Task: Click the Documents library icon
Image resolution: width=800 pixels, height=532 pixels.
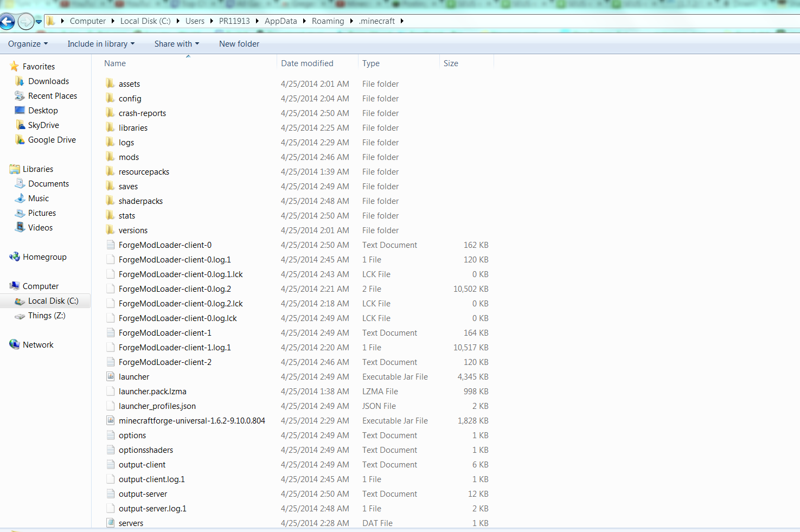Action: click(x=20, y=184)
